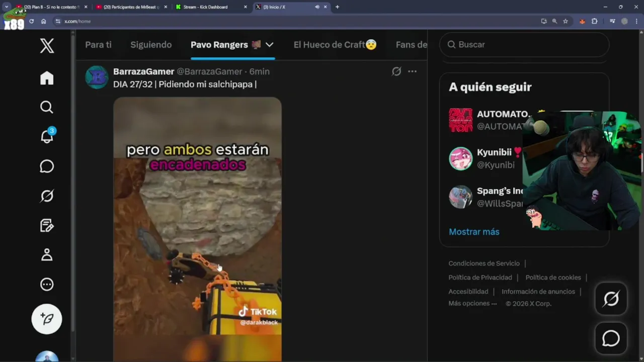Open Información de anuncios link
Viewport: 644px width, 362px height.
tap(538, 292)
